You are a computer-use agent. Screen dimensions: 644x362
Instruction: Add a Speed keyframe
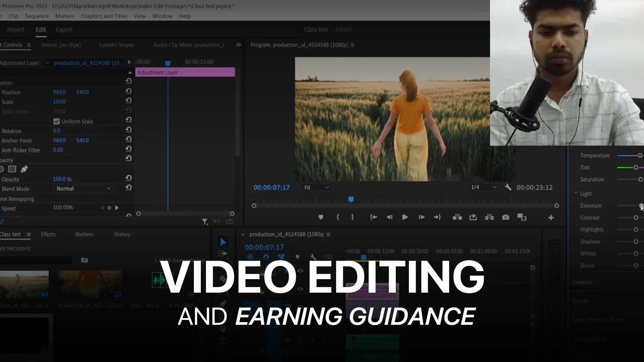(x=109, y=208)
